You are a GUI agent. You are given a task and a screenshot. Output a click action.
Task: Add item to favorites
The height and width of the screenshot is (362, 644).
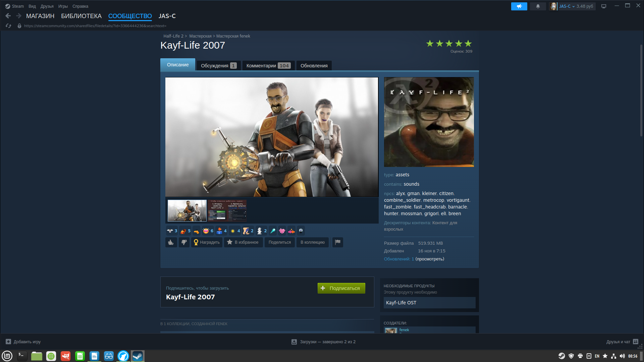[x=243, y=242]
